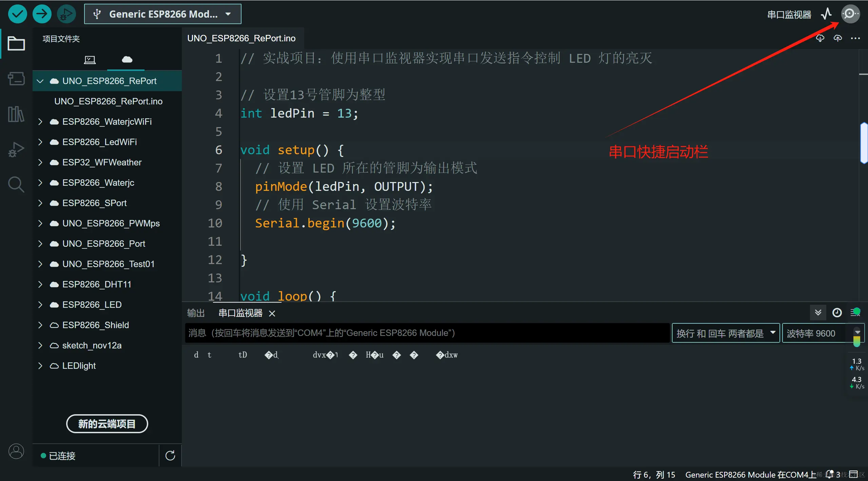This screenshot has width=868, height=481.
Task: Start the debugger from the top toolbar
Action: click(66, 14)
